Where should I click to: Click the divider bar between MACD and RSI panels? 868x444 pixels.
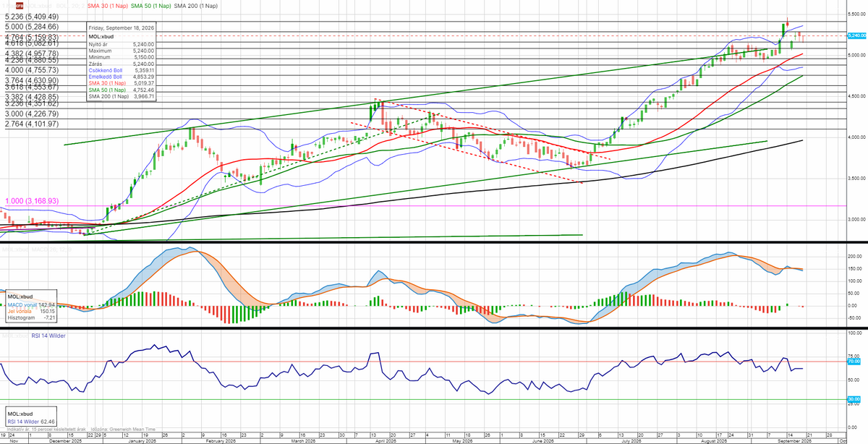[x=434, y=328]
